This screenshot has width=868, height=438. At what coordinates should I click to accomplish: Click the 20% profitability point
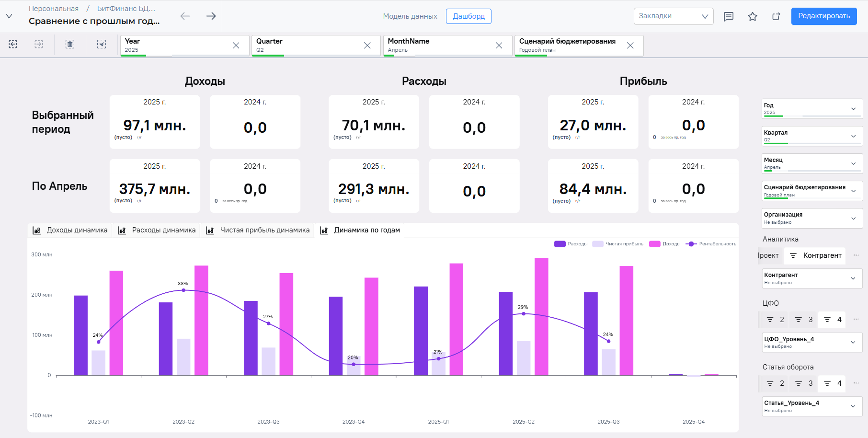(354, 364)
